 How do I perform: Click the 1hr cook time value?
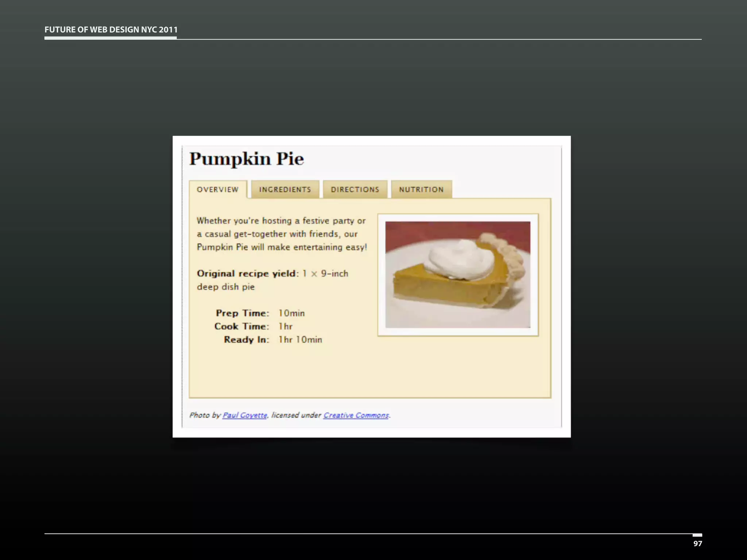tap(286, 326)
